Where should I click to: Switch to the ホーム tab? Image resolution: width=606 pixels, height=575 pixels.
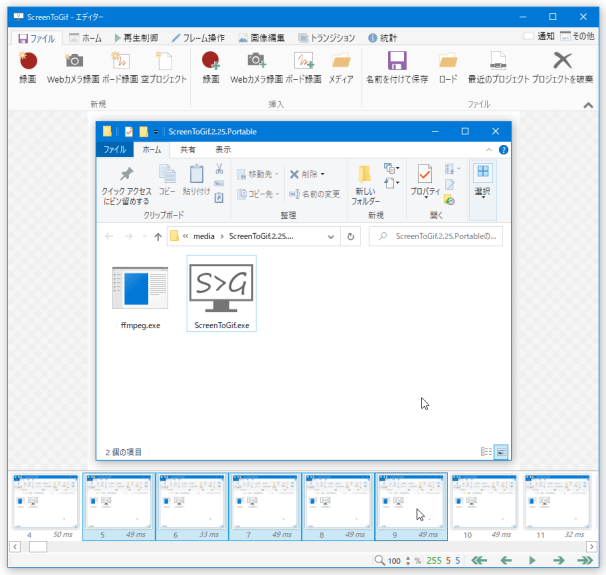click(84, 37)
